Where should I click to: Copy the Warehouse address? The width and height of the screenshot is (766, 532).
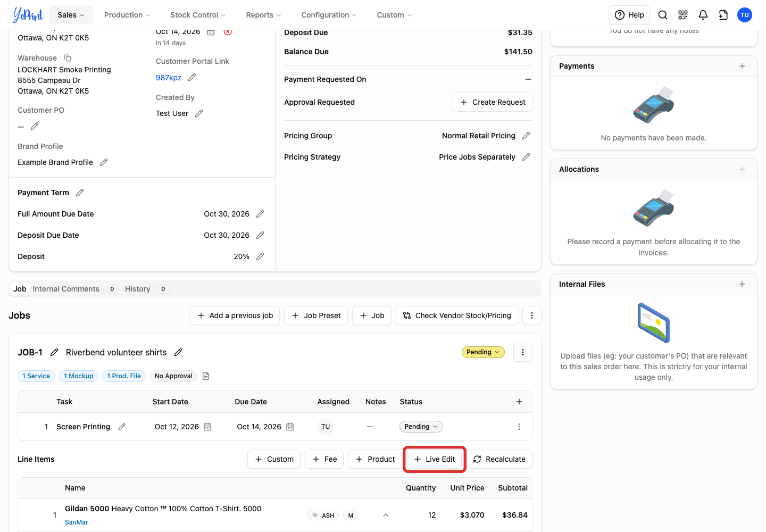[68, 58]
